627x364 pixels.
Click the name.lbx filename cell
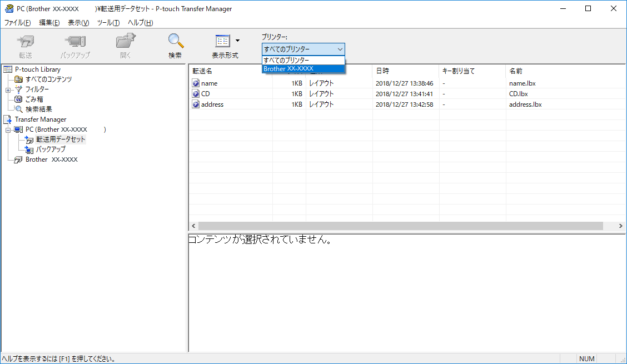point(522,83)
